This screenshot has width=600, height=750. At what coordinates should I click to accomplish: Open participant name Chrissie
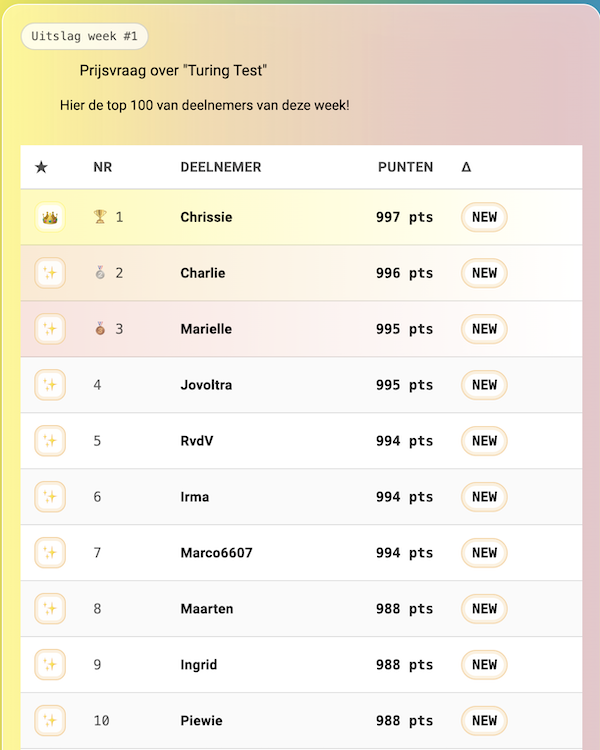206,217
